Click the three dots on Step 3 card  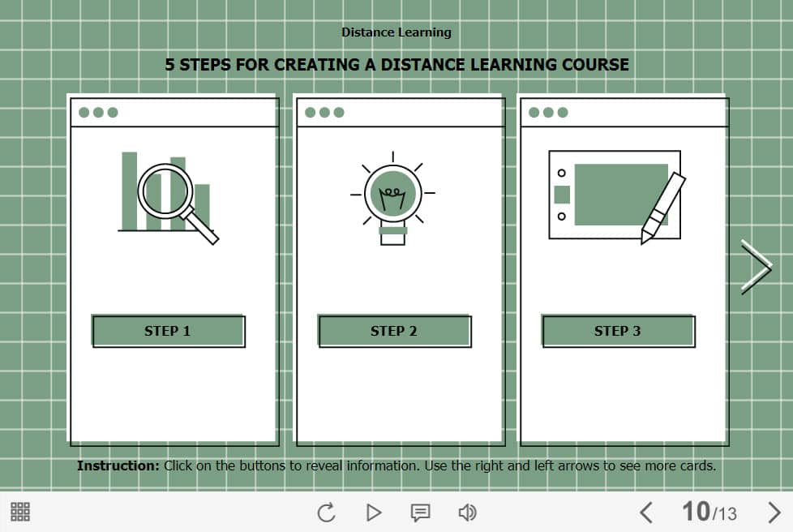(x=548, y=113)
